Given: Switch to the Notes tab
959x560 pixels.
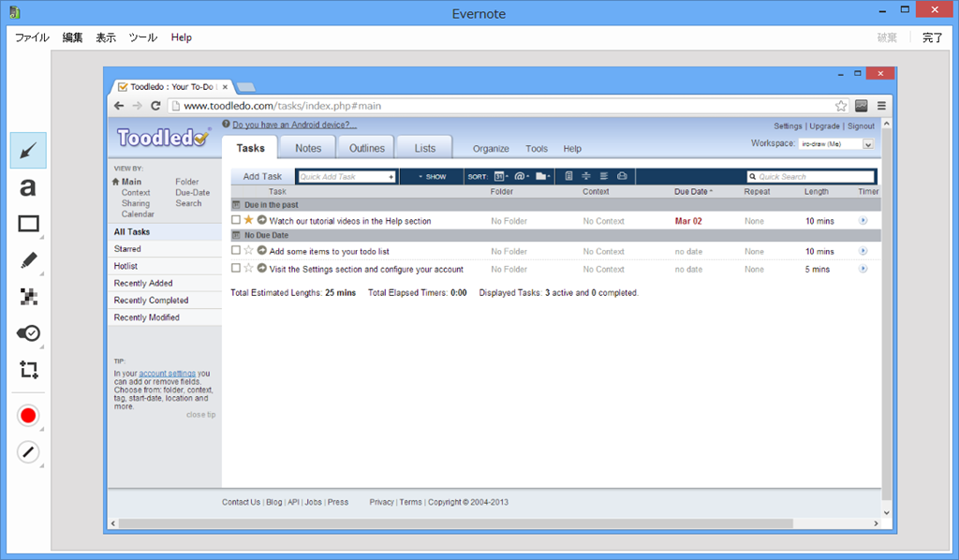Looking at the screenshot, I should pyautogui.click(x=307, y=148).
